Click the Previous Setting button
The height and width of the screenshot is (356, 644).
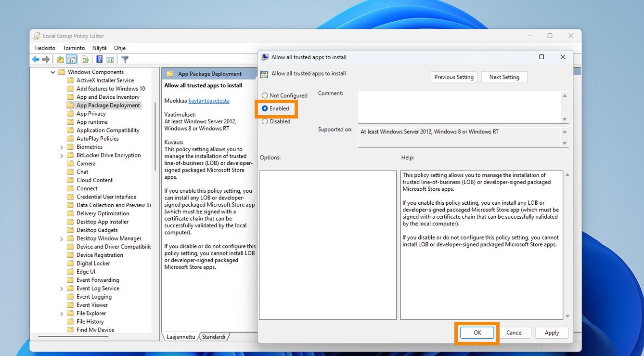coord(454,77)
